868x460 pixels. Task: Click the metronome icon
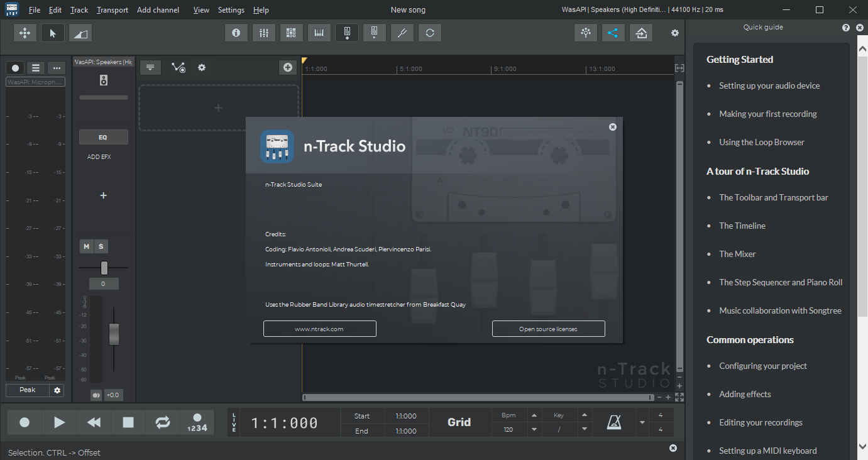[x=613, y=423]
